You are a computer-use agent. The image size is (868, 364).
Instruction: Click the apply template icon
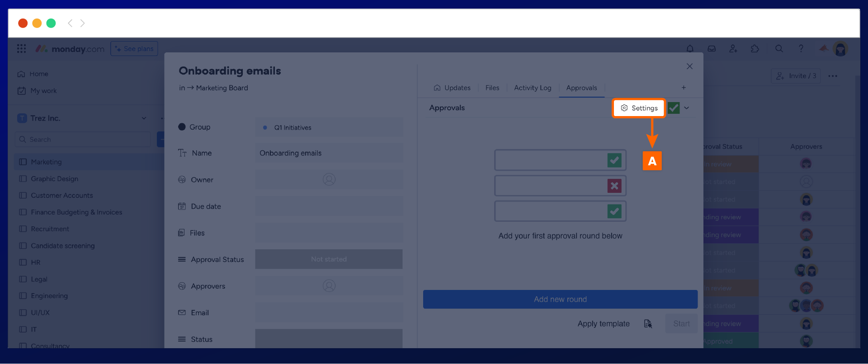point(648,324)
